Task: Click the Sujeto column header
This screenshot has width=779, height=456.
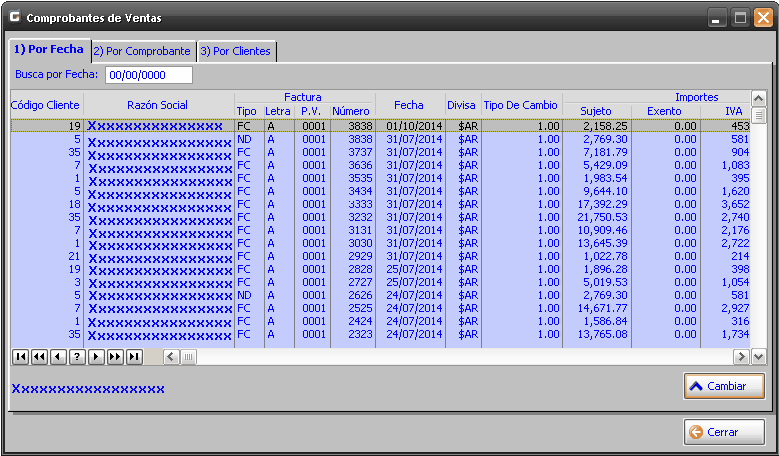Action: pyautogui.click(x=596, y=111)
